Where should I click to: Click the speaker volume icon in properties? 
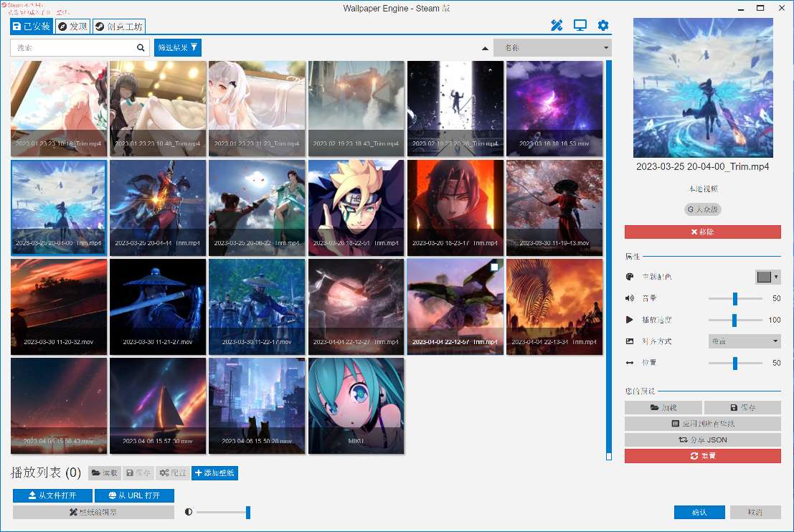point(630,298)
